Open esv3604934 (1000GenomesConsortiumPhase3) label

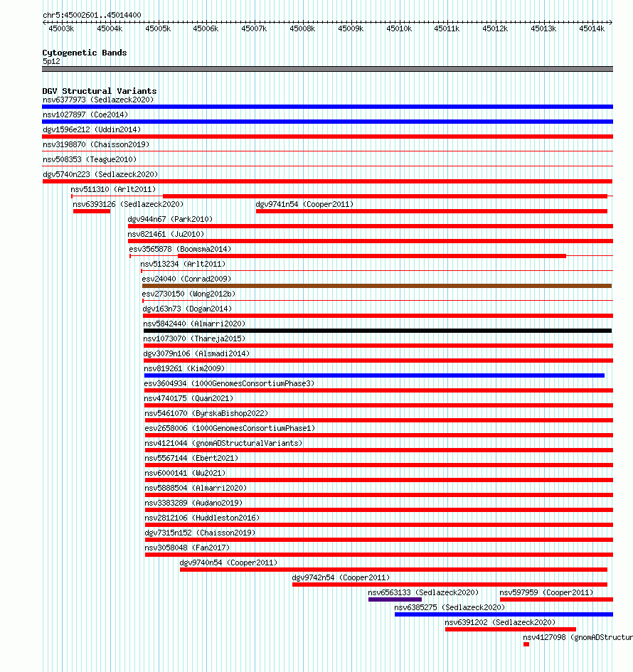click(x=229, y=383)
